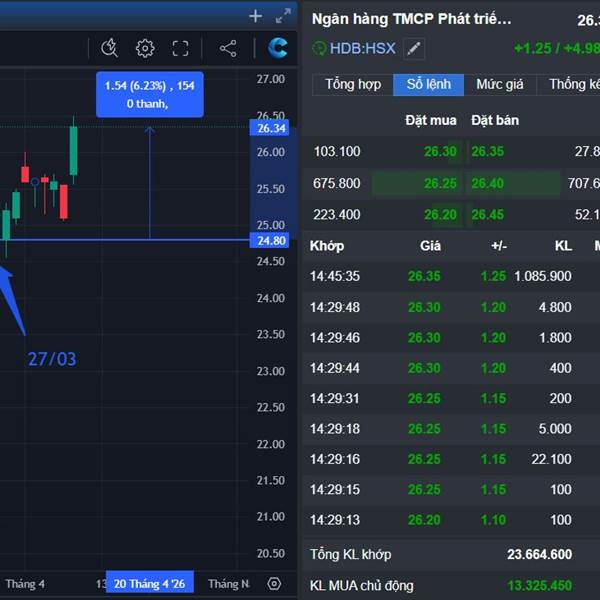
Task: Click the plus icon to add a panel
Action: coord(255,16)
